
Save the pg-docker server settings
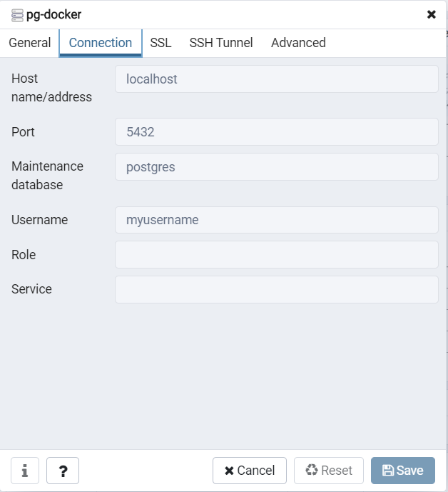point(403,471)
